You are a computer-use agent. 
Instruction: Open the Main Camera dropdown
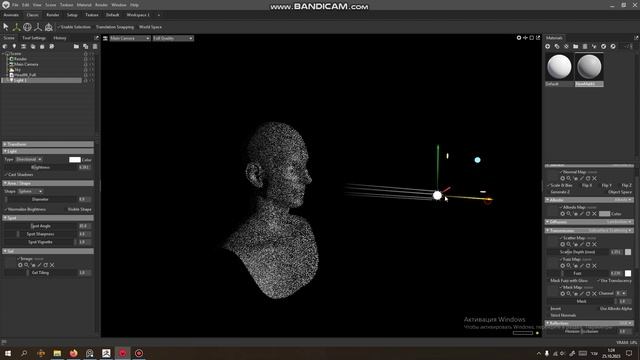pyautogui.click(x=130, y=38)
